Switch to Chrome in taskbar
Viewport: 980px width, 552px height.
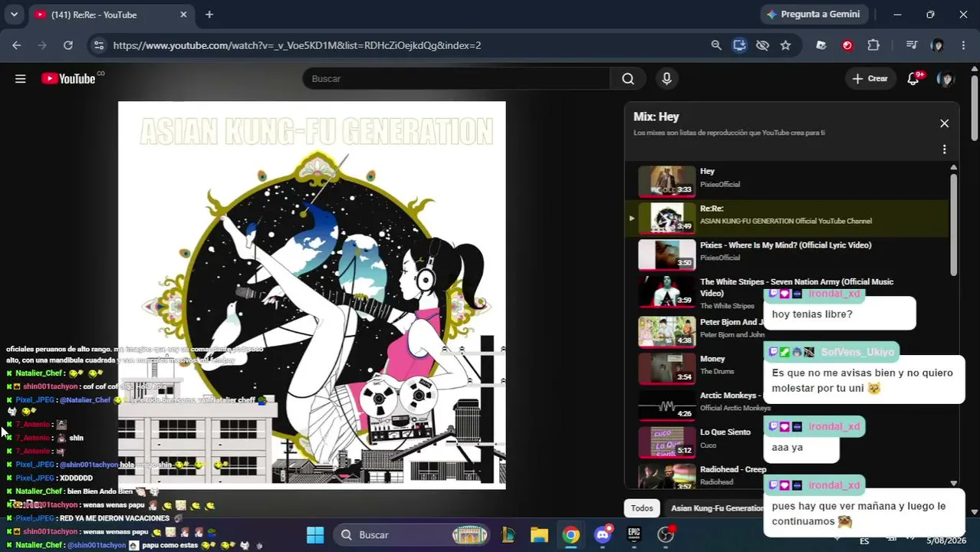click(x=571, y=534)
